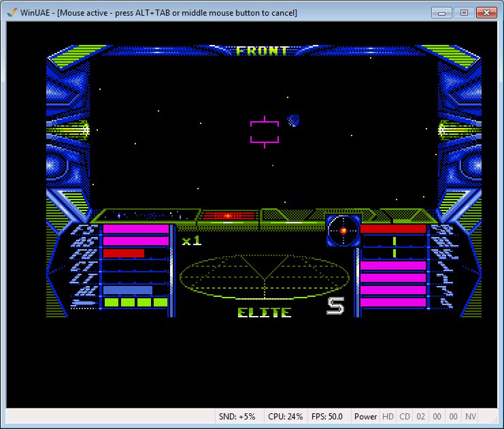Click the LT laser temperature label
Image resolution: width=504 pixels, height=429 pixels.
[84, 279]
